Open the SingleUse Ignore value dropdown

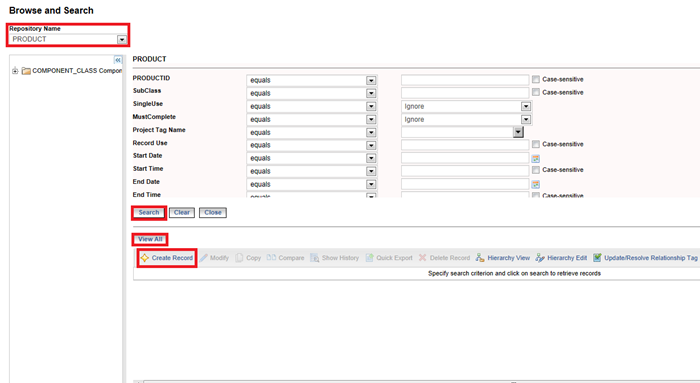point(526,107)
